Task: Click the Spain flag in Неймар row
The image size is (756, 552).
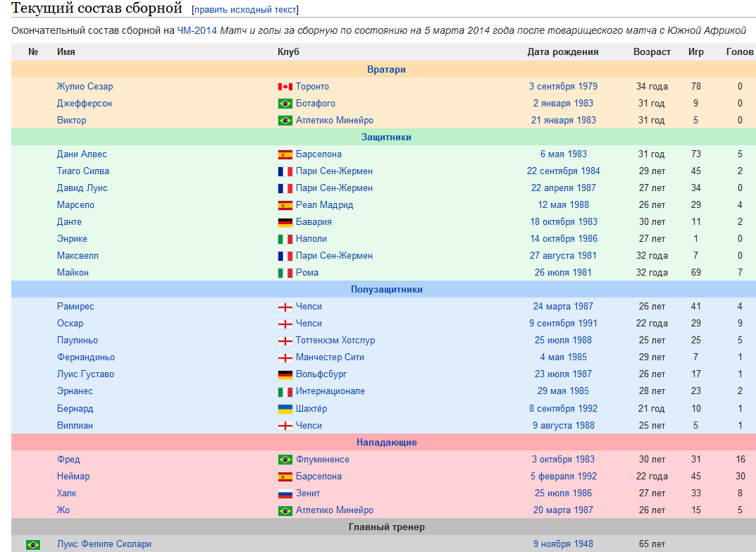Action: coord(285,477)
